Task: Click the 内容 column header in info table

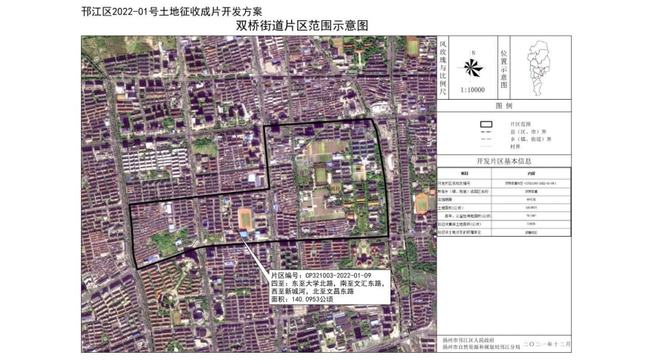Action: 531,173
